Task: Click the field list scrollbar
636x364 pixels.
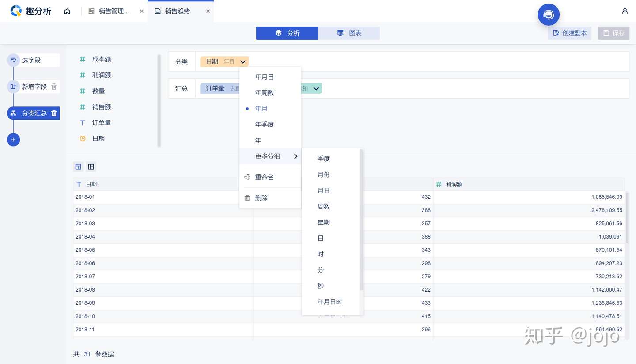Action: [x=159, y=100]
